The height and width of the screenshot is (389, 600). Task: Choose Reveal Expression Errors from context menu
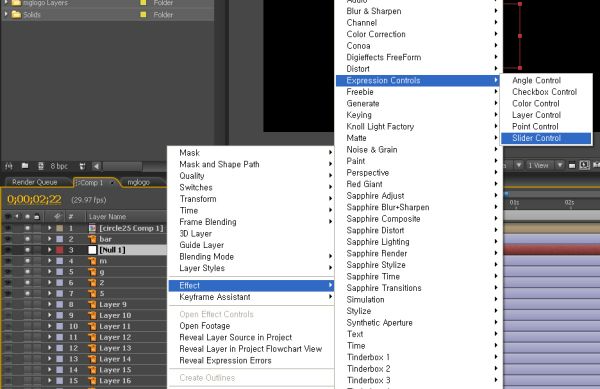(x=225, y=360)
